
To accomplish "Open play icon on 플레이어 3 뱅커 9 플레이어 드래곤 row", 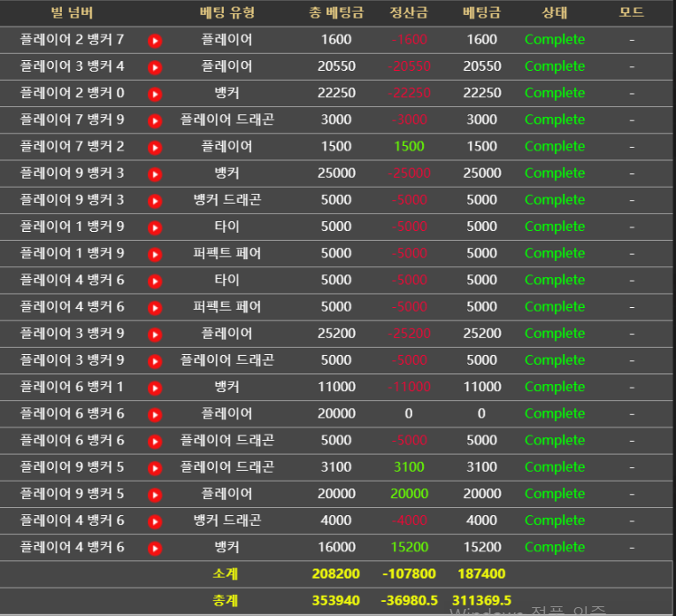I will [x=155, y=362].
